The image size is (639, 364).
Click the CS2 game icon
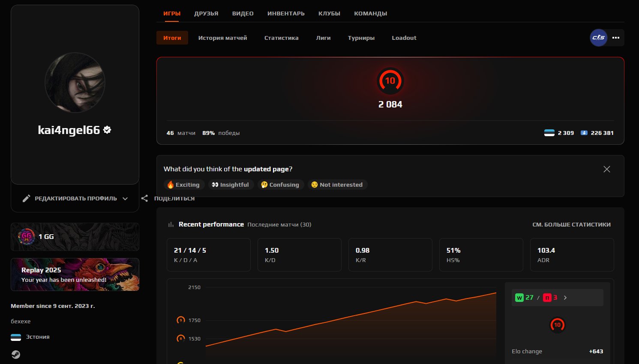598,38
